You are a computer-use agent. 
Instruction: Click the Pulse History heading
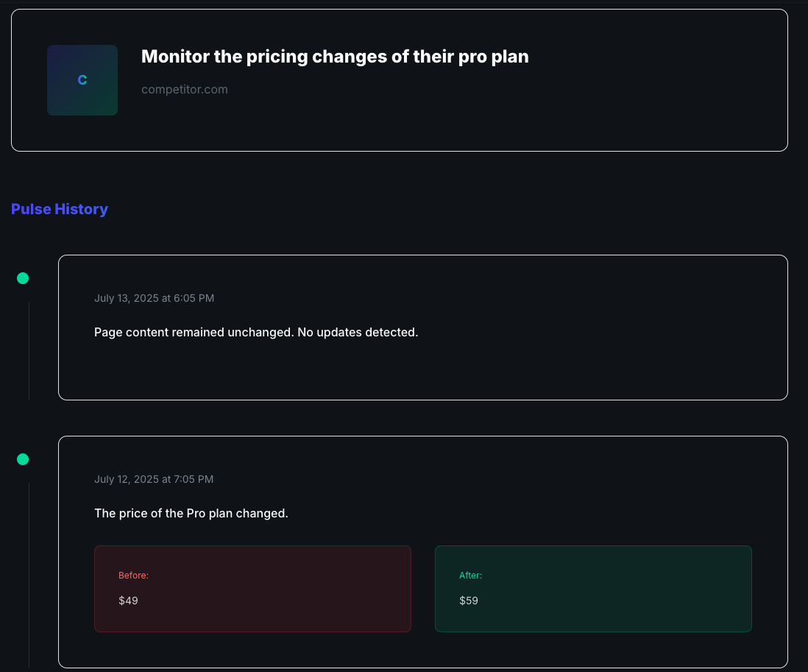[x=60, y=209]
